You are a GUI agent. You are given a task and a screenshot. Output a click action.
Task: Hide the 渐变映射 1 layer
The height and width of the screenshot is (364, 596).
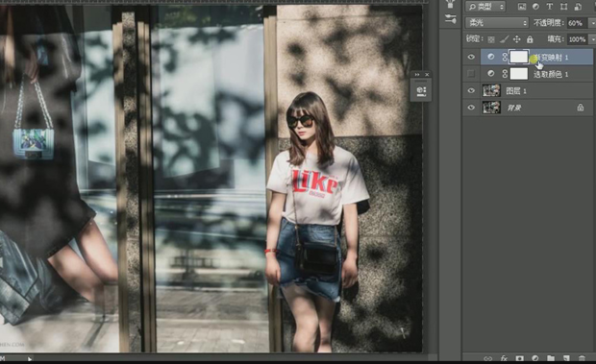[x=471, y=57]
